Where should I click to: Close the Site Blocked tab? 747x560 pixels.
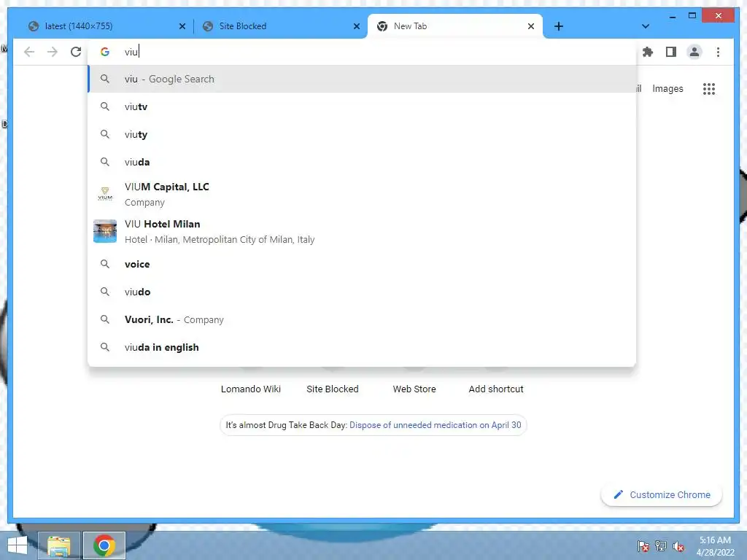356,26
